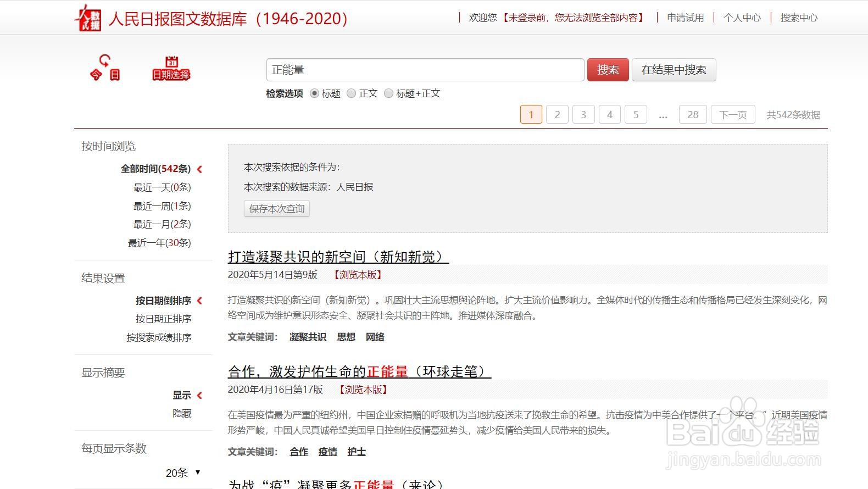This screenshot has width=868, height=489.
Task: Click the People's Daily database logo icon
Action: [88, 18]
